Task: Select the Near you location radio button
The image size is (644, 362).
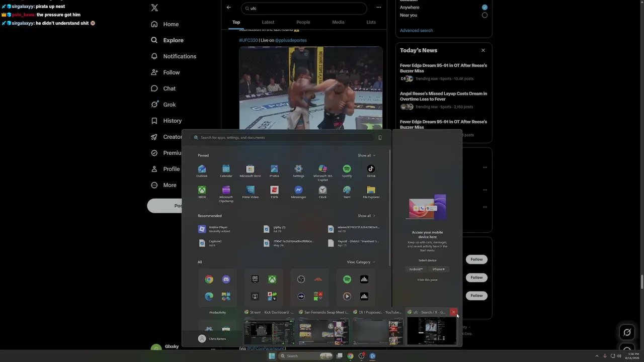Action: coord(485,15)
